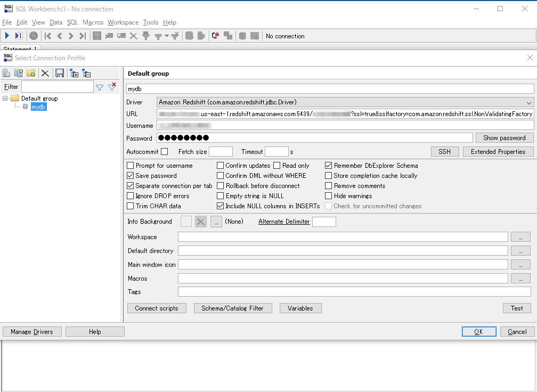Image resolution: width=537 pixels, height=392 pixels.
Task: Expand all profile groups in the tree
Action: tap(74, 73)
